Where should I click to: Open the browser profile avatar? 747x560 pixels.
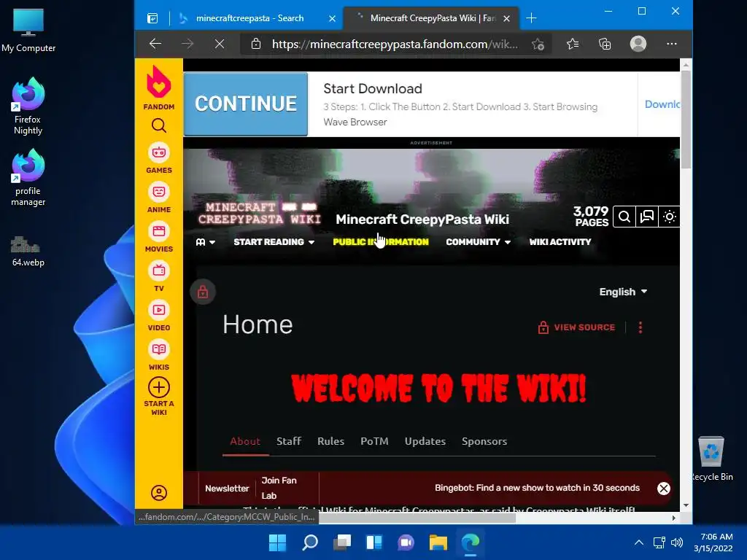pos(638,44)
